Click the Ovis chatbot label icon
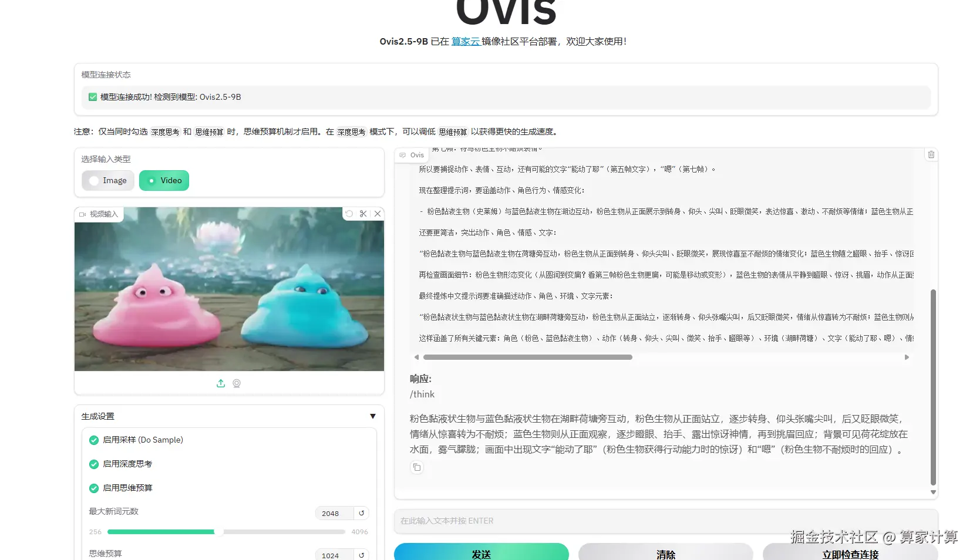The image size is (973, 560). 403,155
